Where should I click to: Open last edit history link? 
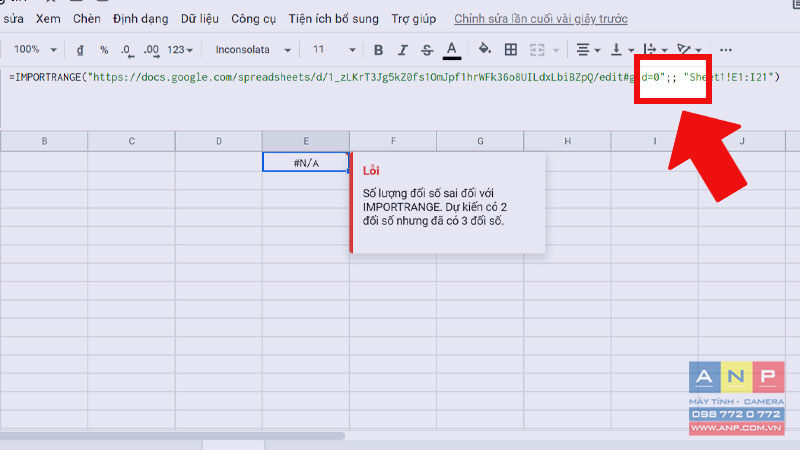point(541,19)
